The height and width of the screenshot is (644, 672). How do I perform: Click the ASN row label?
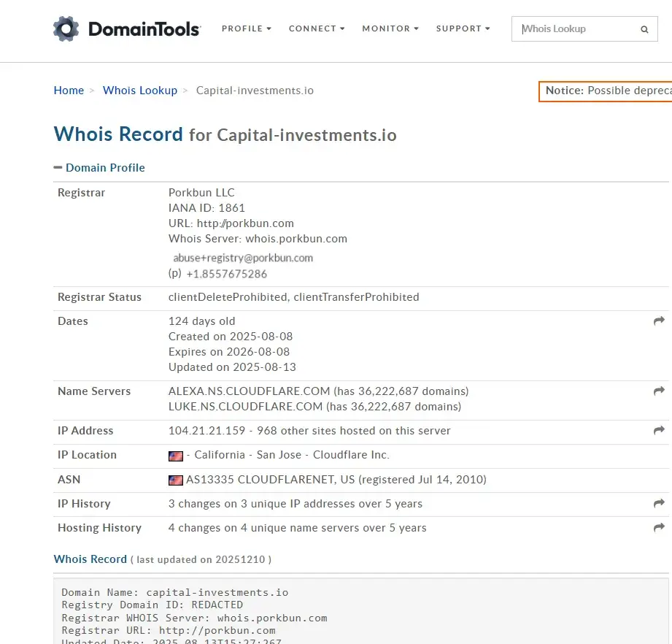point(69,480)
